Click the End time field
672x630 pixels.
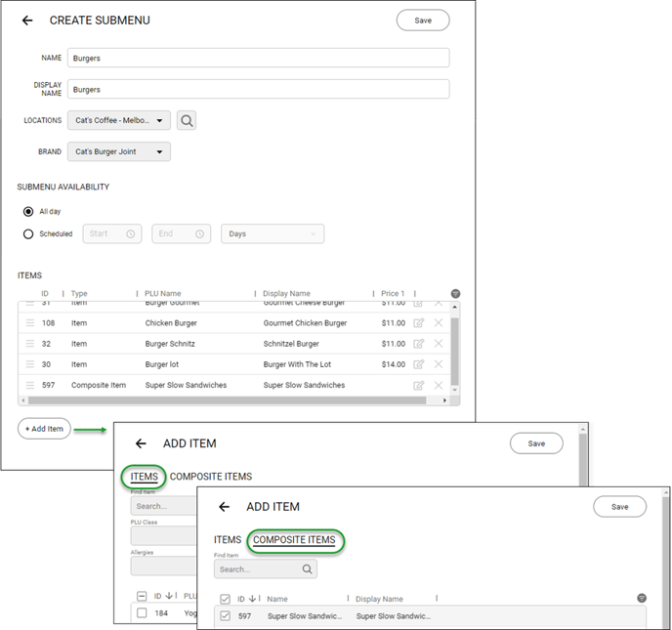(182, 234)
